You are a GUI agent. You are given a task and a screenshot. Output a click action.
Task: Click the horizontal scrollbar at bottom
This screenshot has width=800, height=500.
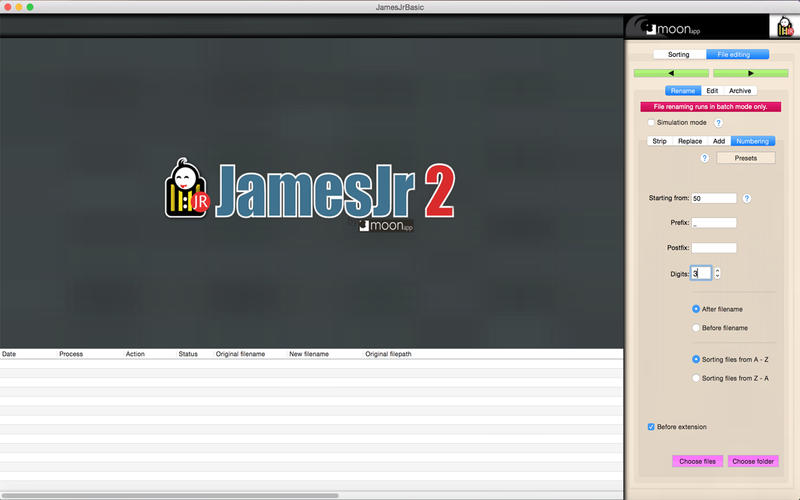[169, 495]
